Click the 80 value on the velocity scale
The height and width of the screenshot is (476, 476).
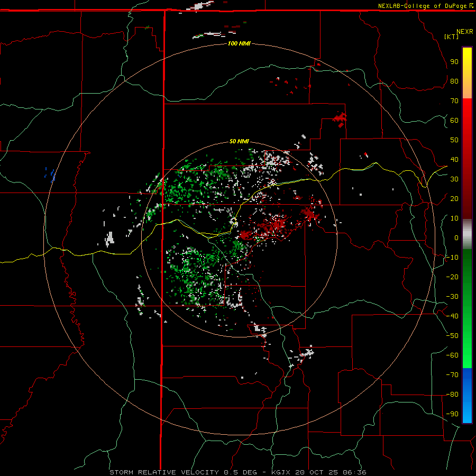tap(454, 81)
